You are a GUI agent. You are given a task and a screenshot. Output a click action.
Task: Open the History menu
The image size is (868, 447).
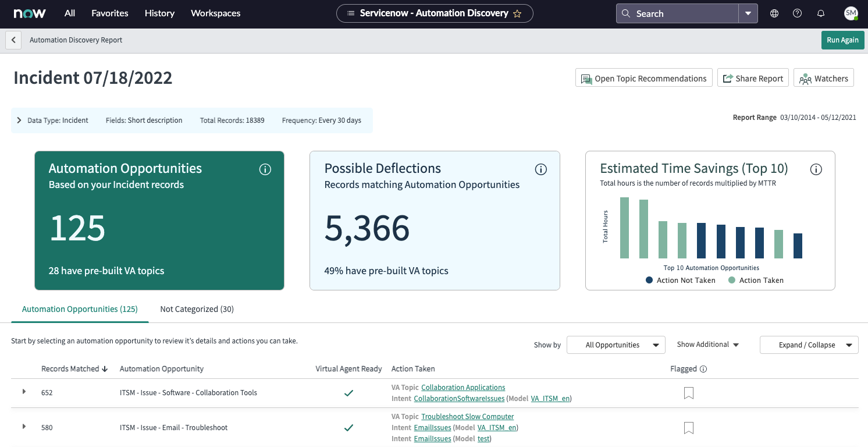coord(159,13)
